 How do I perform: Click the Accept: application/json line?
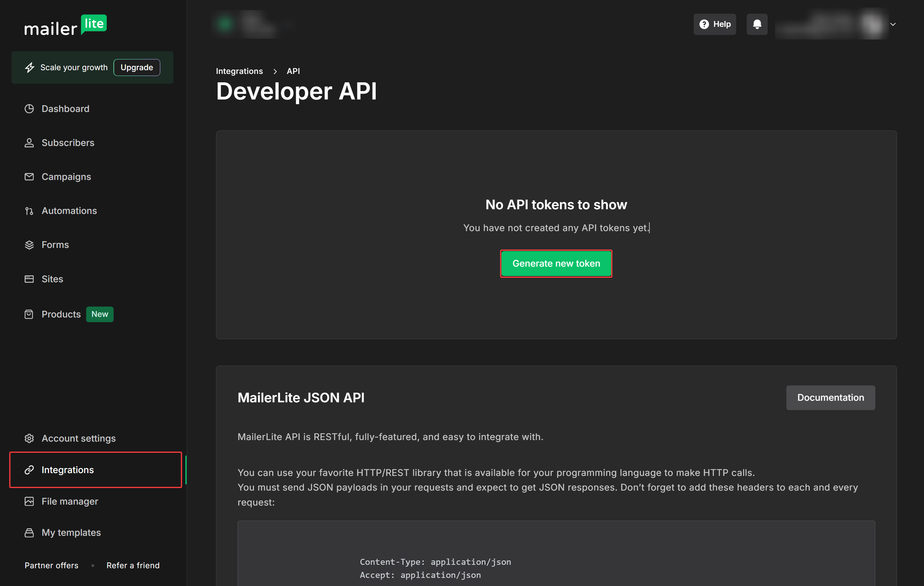420,575
